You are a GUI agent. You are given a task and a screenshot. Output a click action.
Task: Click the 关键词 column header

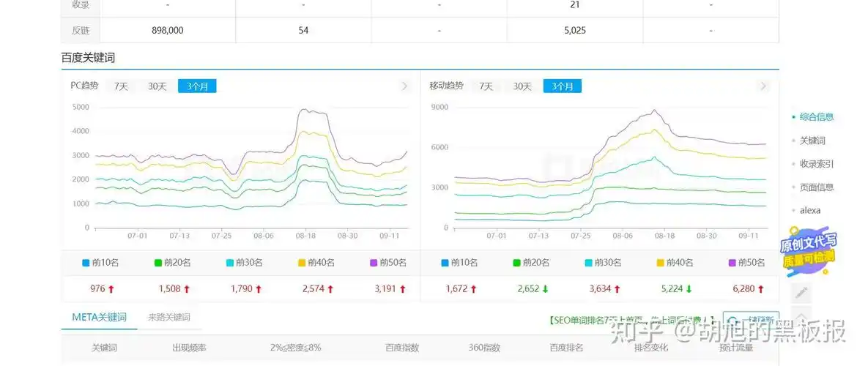[x=104, y=348]
